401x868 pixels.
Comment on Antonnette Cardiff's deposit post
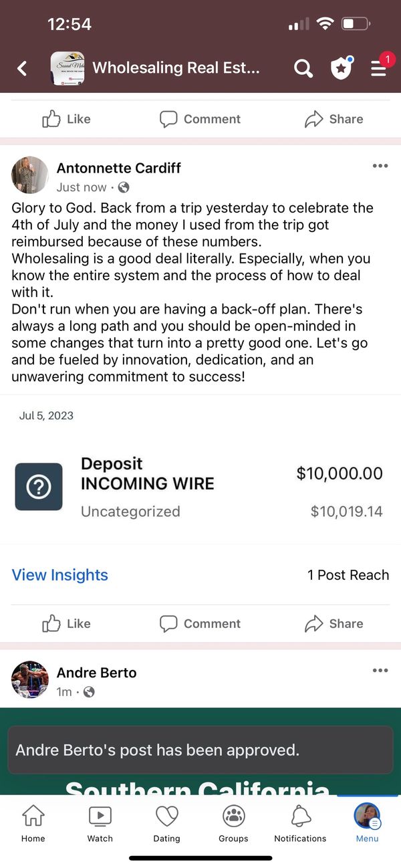coord(200,624)
